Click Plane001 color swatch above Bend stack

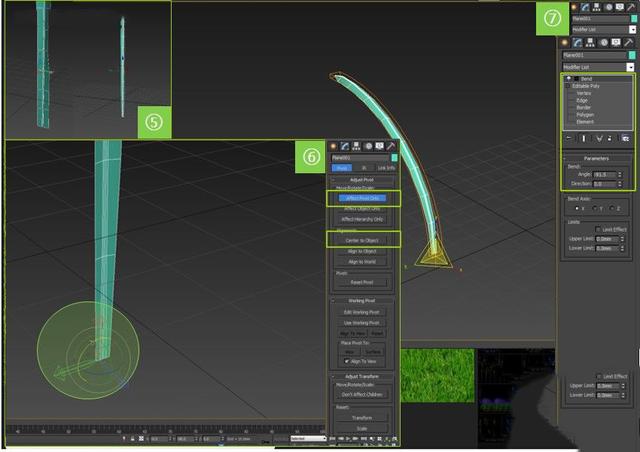632,55
